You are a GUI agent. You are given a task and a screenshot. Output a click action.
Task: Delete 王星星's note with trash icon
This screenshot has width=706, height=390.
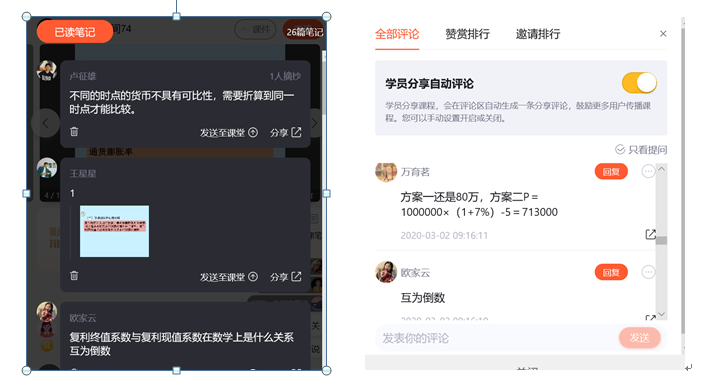(74, 276)
